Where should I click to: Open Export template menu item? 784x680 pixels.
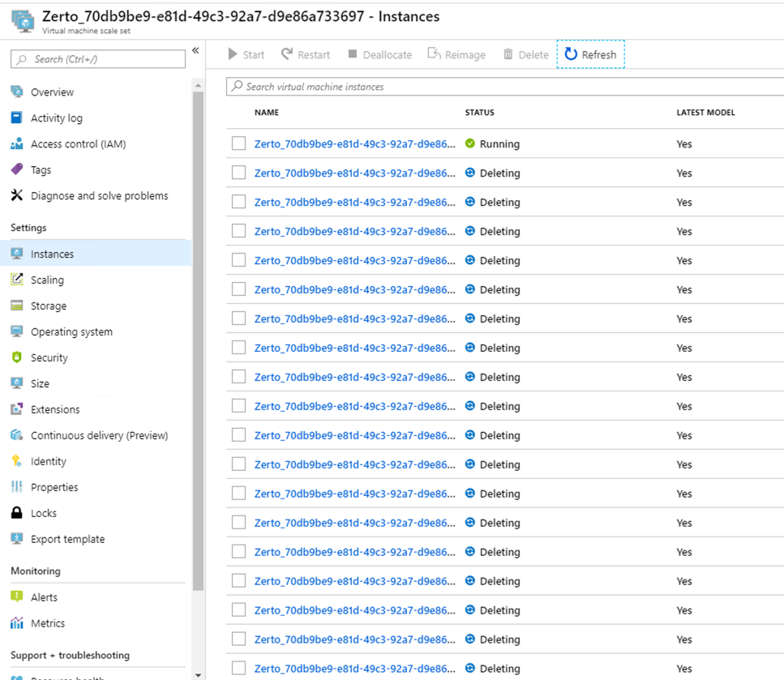[x=67, y=539]
